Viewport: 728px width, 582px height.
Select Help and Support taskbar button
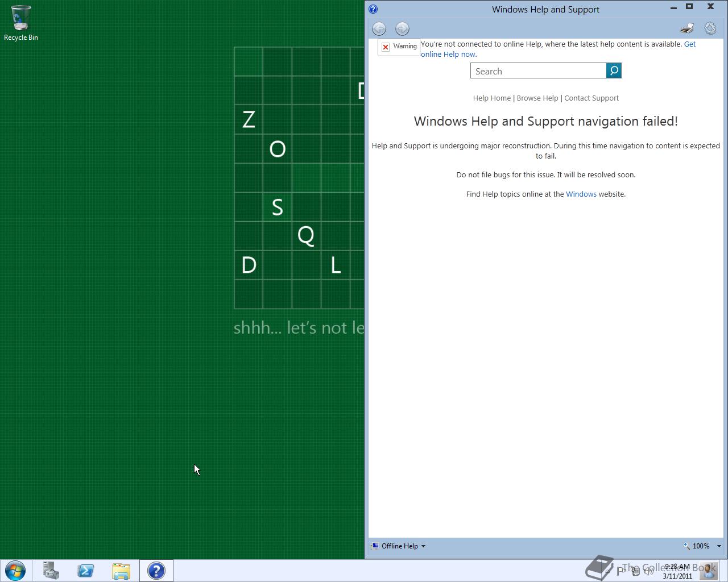coord(156,571)
